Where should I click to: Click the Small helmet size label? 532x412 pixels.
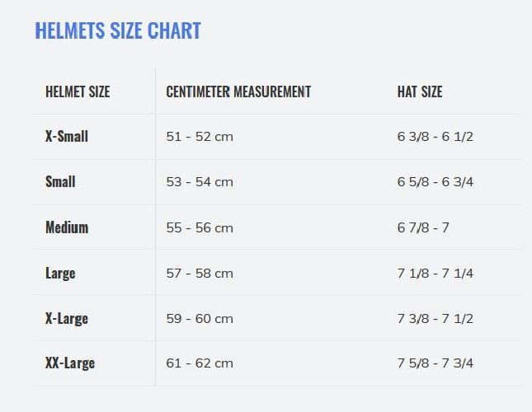click(60, 181)
